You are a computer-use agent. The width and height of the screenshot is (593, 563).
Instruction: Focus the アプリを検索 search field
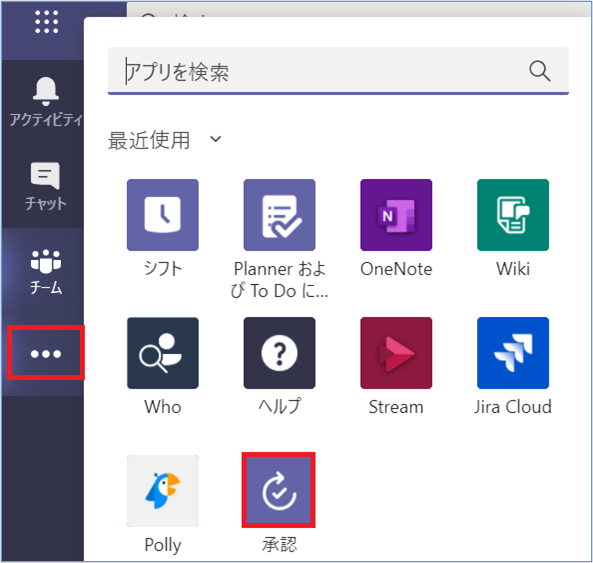(338, 71)
